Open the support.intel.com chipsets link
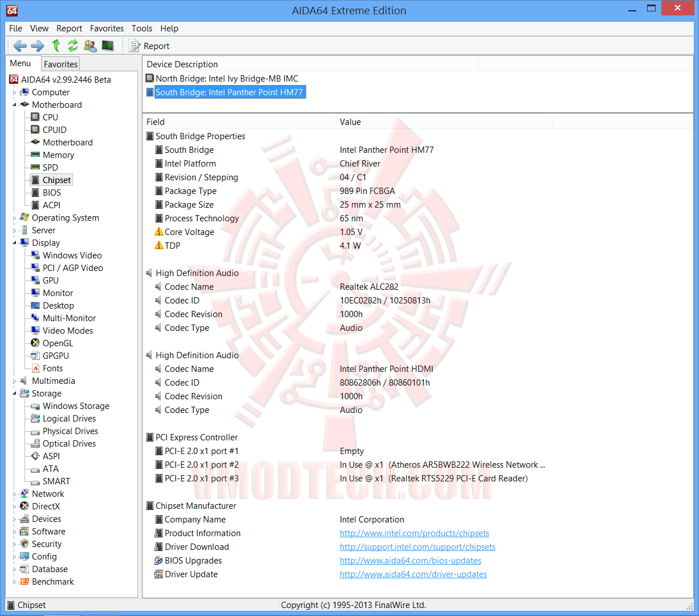699x616 pixels. tap(418, 546)
